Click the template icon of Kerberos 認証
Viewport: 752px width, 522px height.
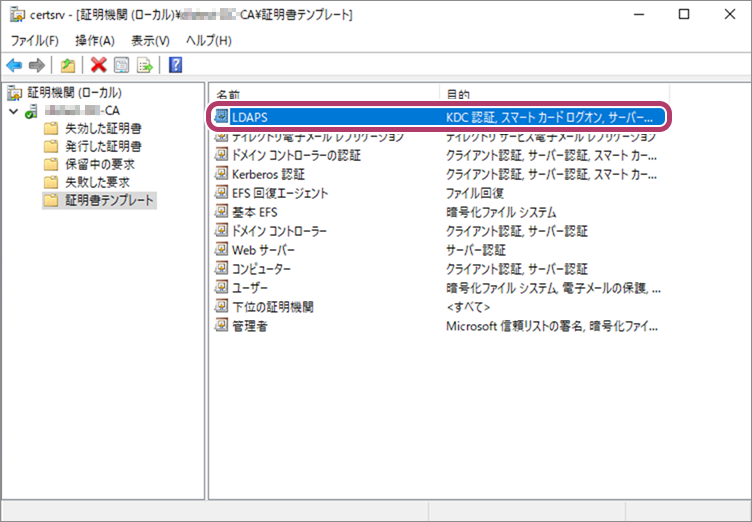221,173
